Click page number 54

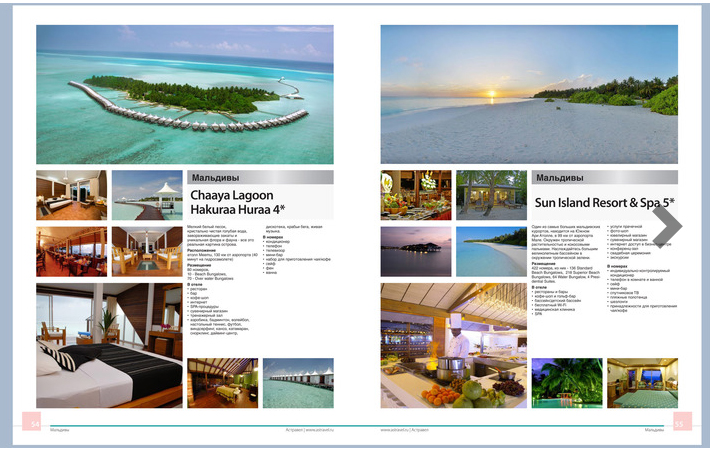point(32,421)
